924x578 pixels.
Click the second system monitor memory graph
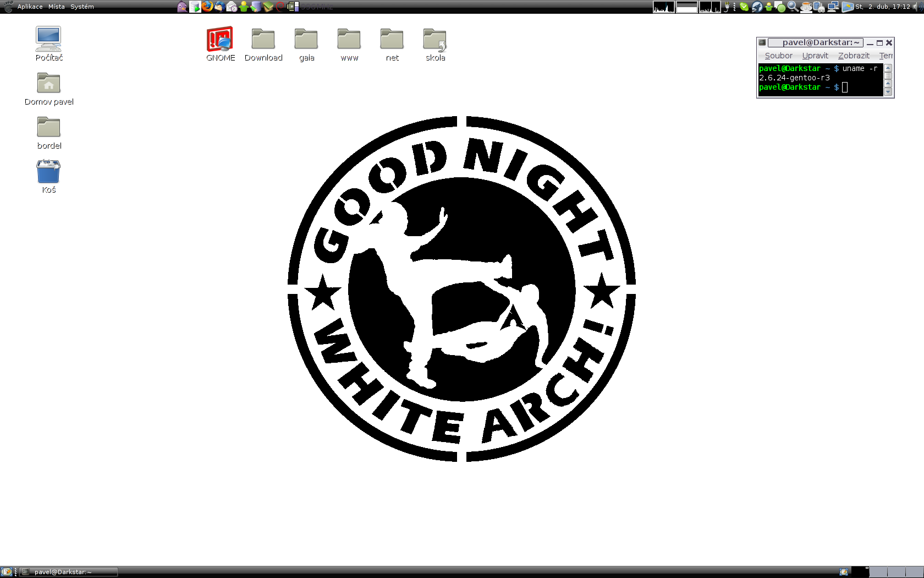coord(687,7)
